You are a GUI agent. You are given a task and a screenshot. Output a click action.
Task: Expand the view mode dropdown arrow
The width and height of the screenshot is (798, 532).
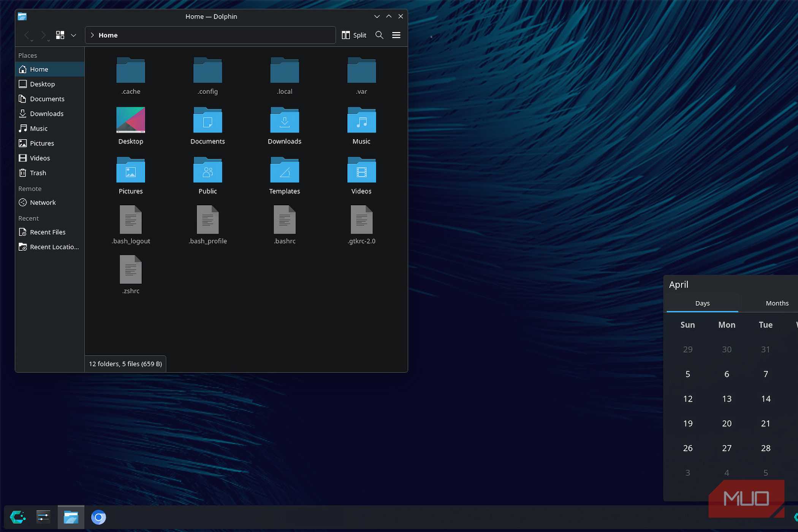click(73, 35)
